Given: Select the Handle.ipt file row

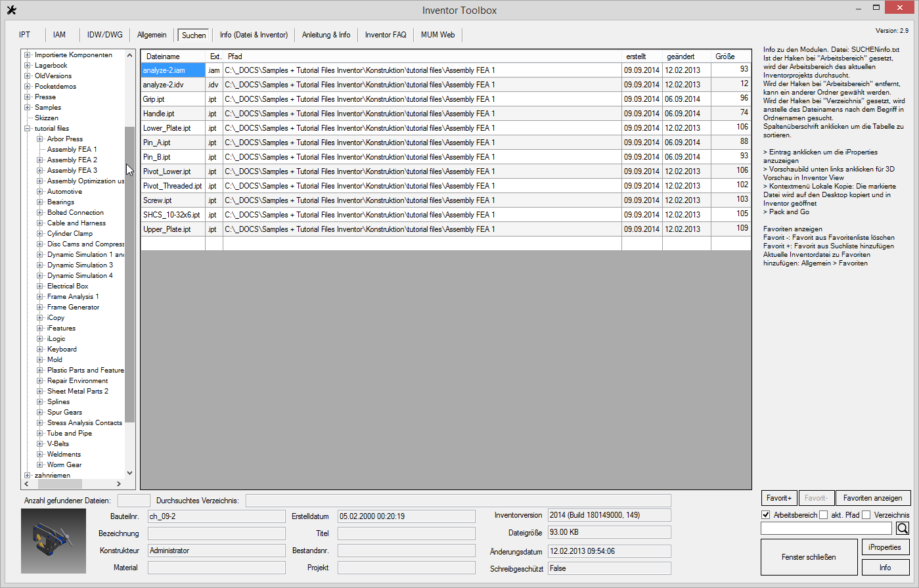Looking at the screenshot, I should [x=446, y=114].
